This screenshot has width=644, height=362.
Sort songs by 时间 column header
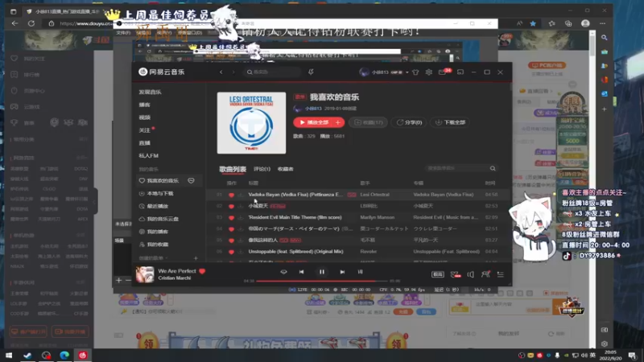click(490, 183)
